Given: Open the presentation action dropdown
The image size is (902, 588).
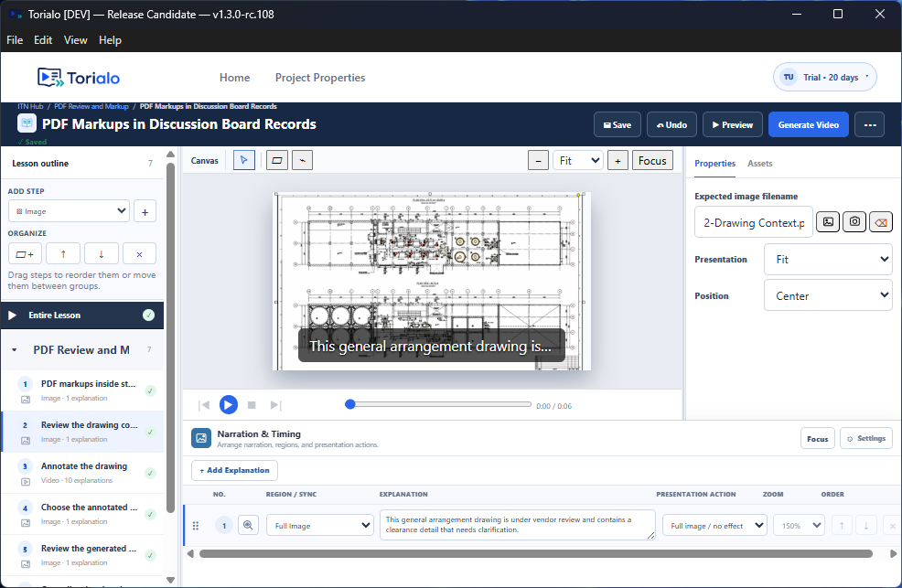Looking at the screenshot, I should [x=714, y=525].
